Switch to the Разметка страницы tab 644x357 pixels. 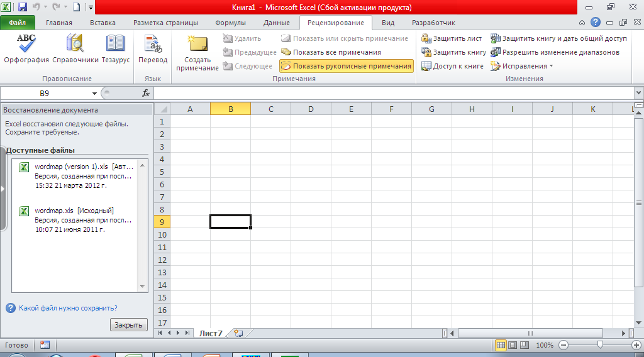click(165, 23)
